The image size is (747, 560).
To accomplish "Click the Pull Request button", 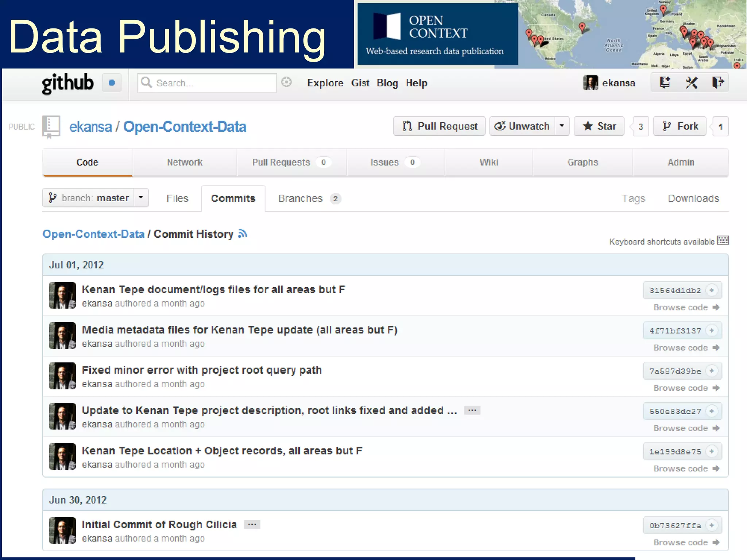I will [x=439, y=126].
